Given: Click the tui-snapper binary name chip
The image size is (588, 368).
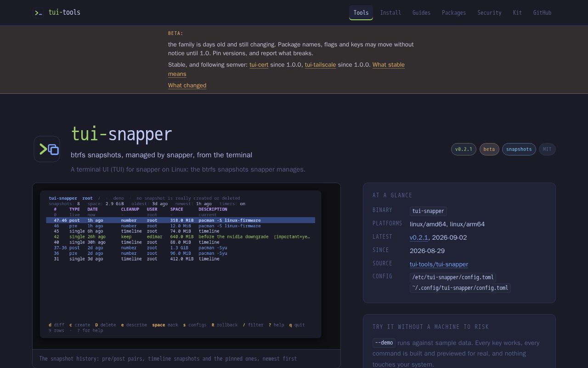Looking at the screenshot, I should tap(428, 211).
